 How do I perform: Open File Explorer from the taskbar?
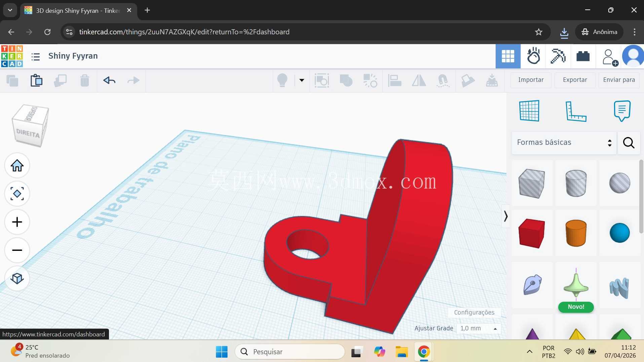[402, 352]
